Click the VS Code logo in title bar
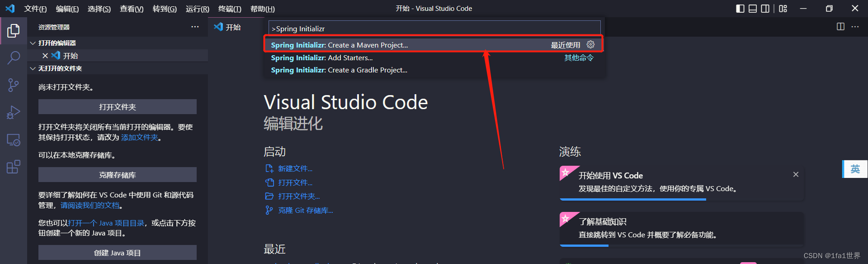Viewport: 868px width, 264px height. pos(10,9)
